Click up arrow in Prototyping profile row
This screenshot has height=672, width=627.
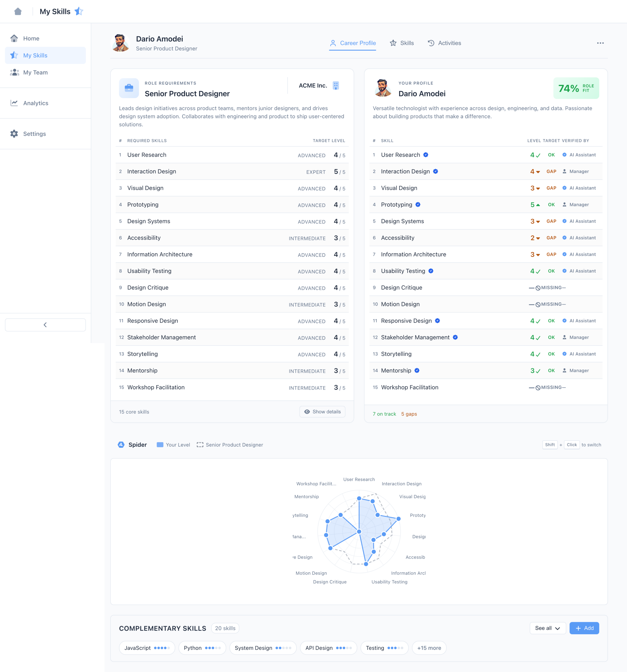(x=538, y=205)
